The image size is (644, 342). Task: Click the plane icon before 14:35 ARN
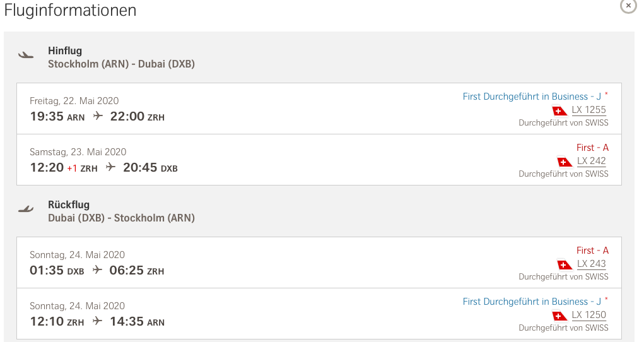point(97,321)
